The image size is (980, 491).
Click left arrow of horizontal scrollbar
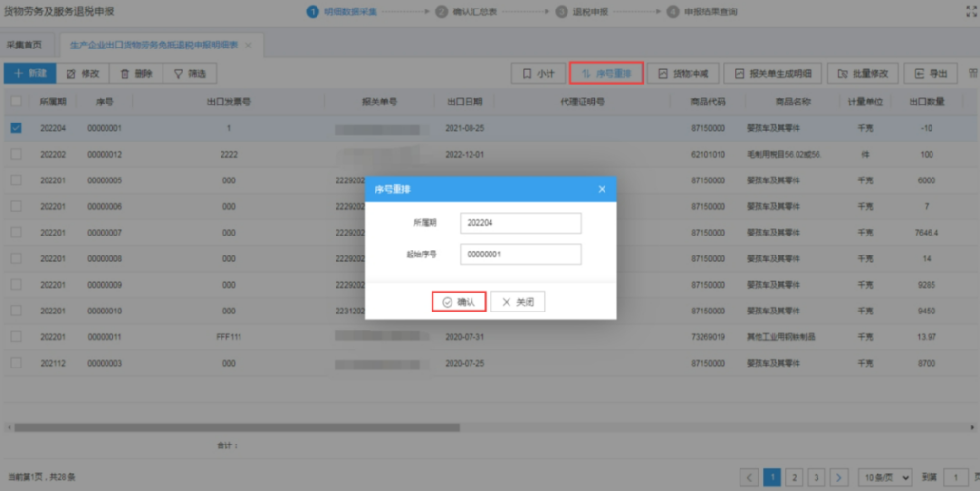pos(9,428)
